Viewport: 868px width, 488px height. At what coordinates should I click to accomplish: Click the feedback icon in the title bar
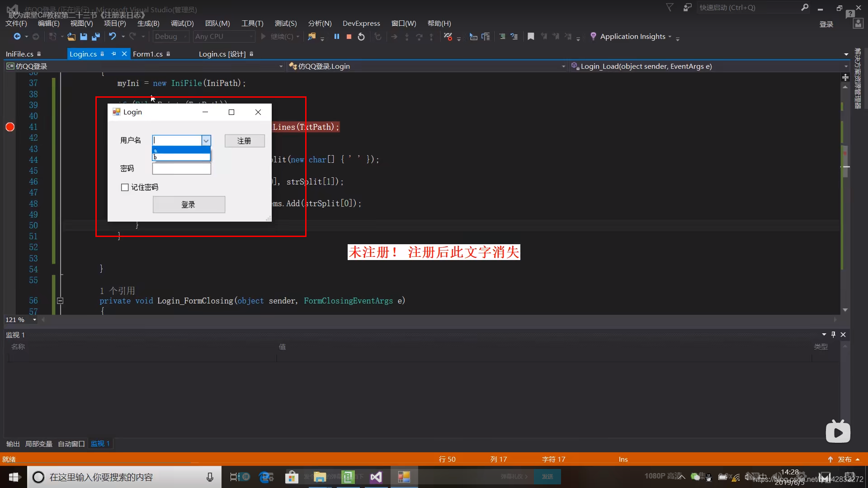[x=687, y=7]
